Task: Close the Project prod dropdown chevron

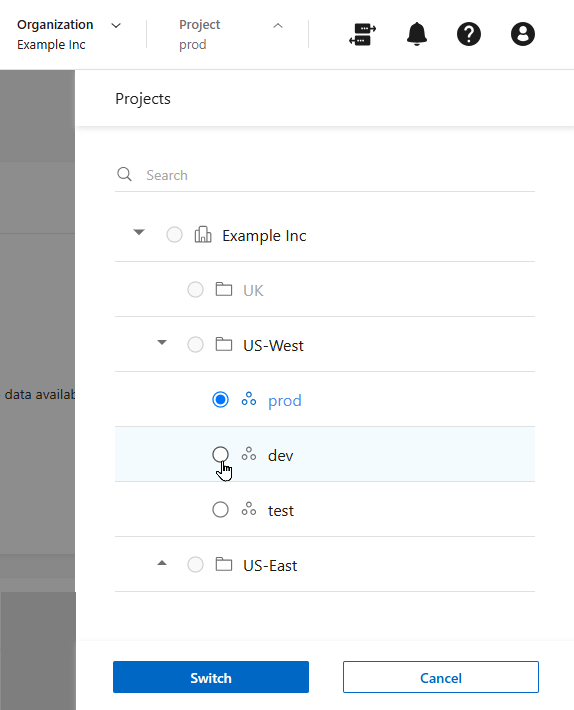Action: point(278,26)
